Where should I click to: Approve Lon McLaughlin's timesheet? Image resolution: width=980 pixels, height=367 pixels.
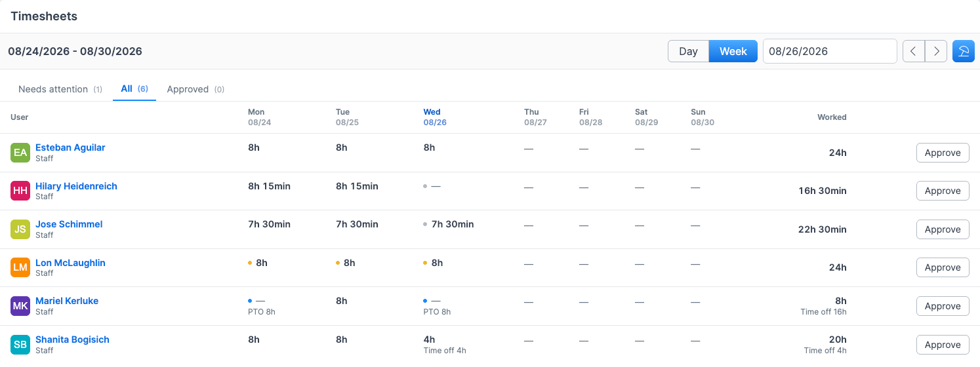[943, 267]
